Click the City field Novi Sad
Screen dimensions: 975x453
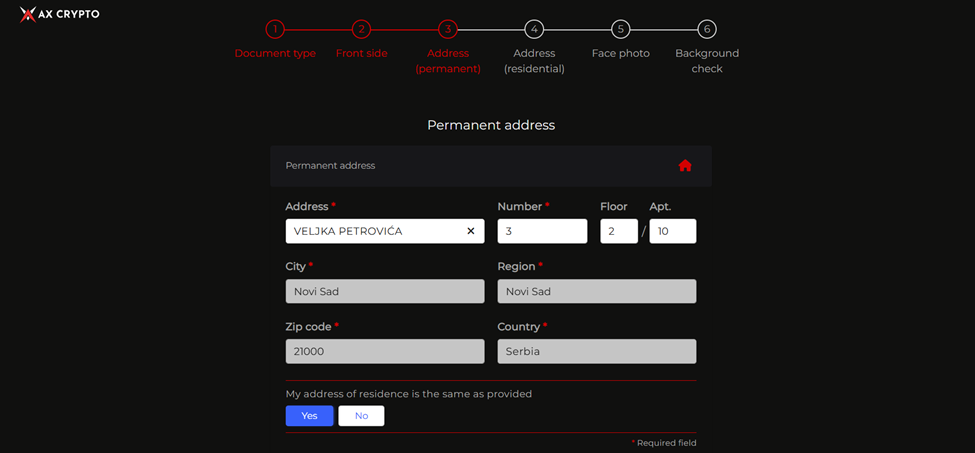[x=385, y=291]
